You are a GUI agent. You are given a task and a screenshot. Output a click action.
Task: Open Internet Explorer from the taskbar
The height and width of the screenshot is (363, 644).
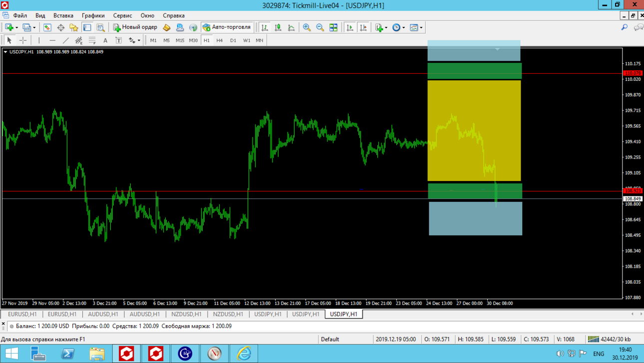pos(244,354)
